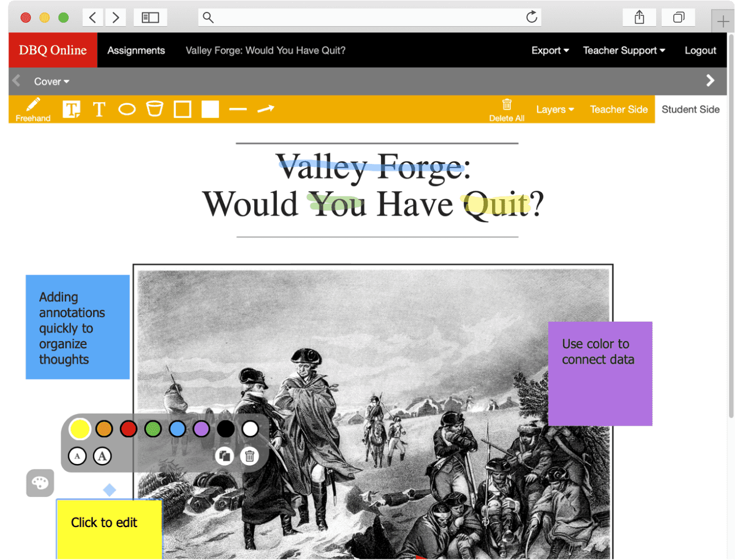Pick the purple color swatch
This screenshot has width=735, height=560.
(x=201, y=429)
